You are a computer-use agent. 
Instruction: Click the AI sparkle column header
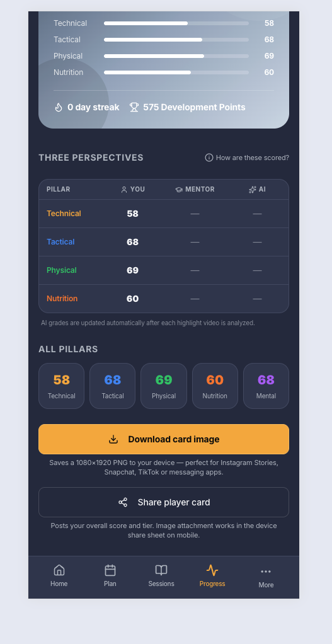tap(257, 189)
